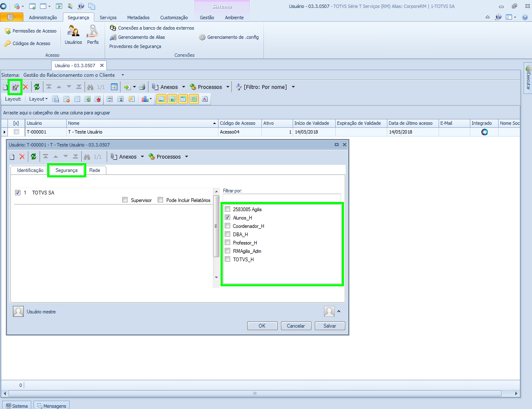Viewport: 532px width, 409px height.
Task: Click the Salvar button
Action: [330, 326]
